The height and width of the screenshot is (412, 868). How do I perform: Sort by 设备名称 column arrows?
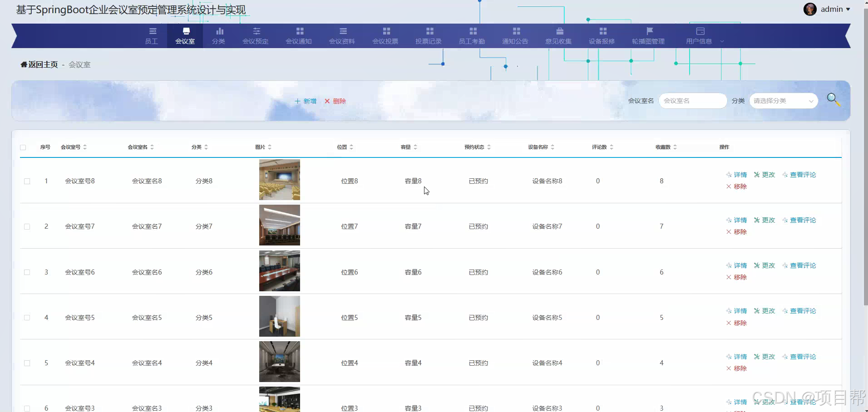tap(552, 147)
